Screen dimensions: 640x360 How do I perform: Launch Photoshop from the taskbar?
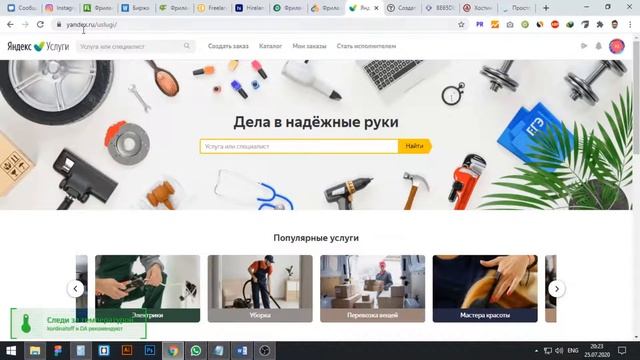coord(150,351)
